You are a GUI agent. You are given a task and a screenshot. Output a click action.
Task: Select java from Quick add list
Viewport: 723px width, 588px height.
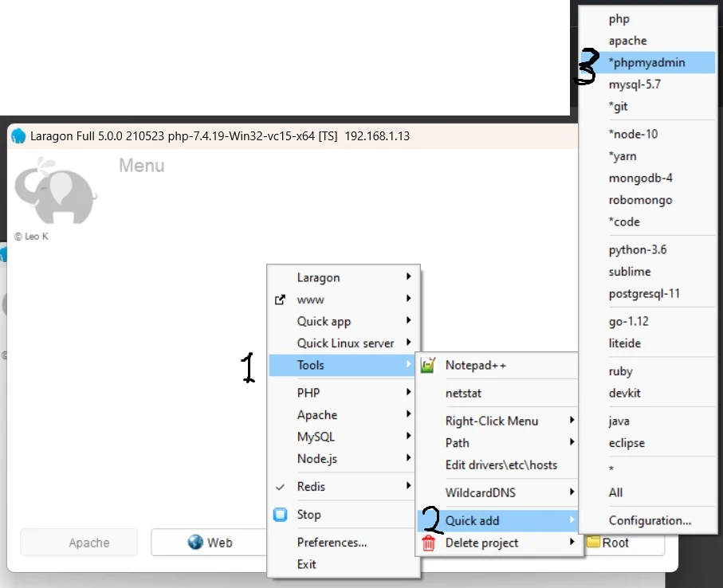pyautogui.click(x=647, y=421)
